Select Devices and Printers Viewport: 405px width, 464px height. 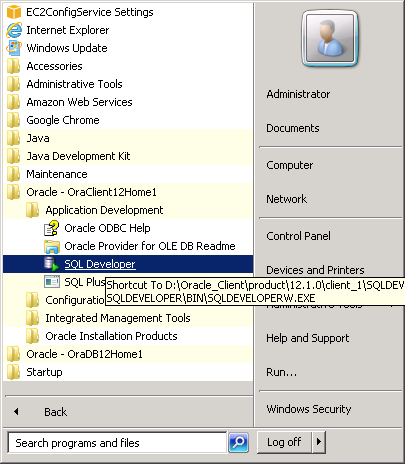(315, 270)
